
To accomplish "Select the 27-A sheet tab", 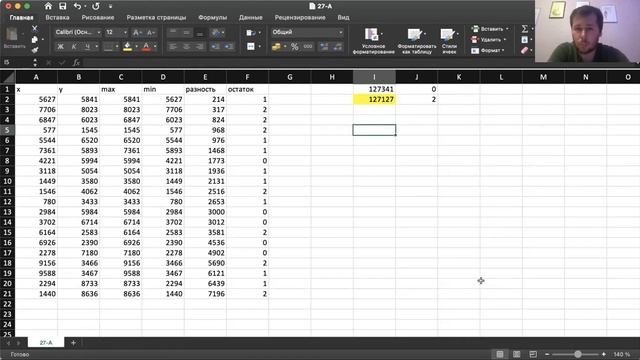I will coord(46,342).
